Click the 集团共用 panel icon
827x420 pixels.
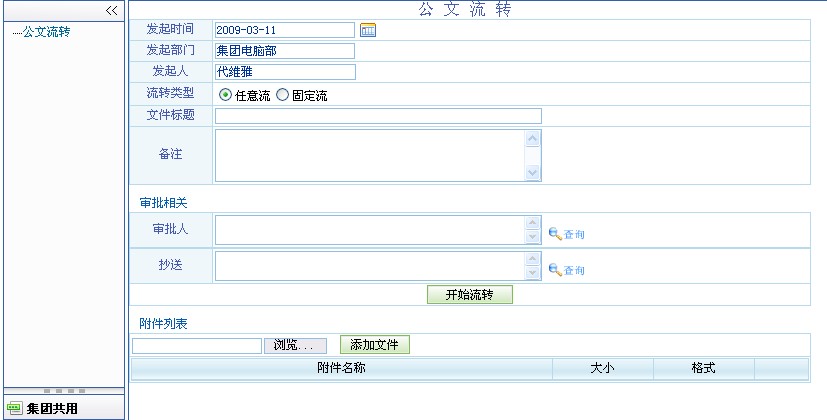point(14,408)
